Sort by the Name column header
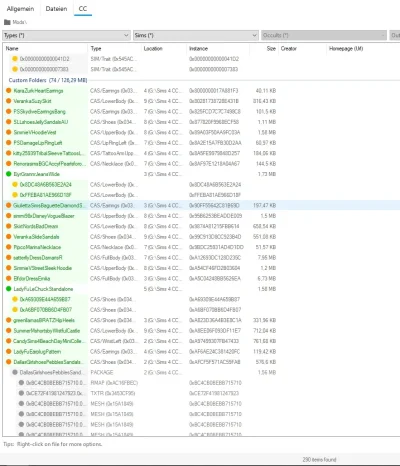The height and width of the screenshot is (466, 400). [x=12, y=48]
